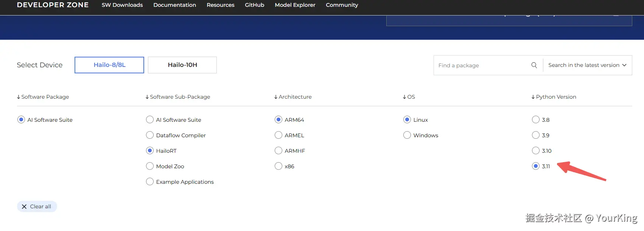Pick Python version 3.9
This screenshot has height=231, width=644.
point(536,135)
